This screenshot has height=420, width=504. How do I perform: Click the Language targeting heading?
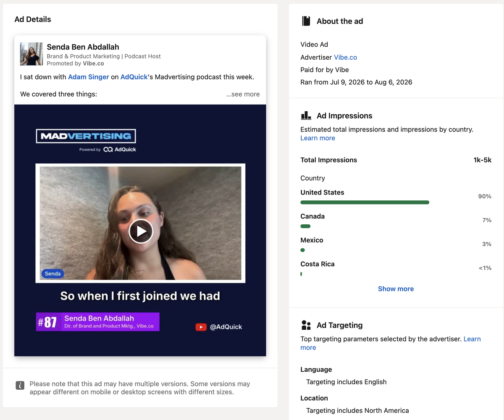point(316,370)
